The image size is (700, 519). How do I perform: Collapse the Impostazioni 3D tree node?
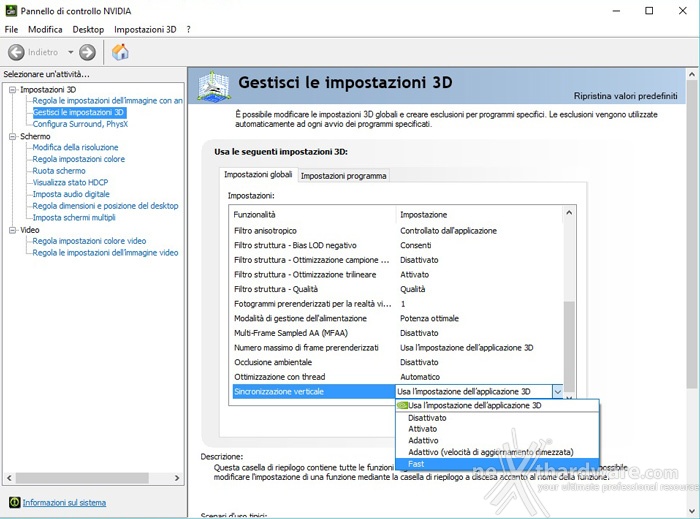click(12, 90)
